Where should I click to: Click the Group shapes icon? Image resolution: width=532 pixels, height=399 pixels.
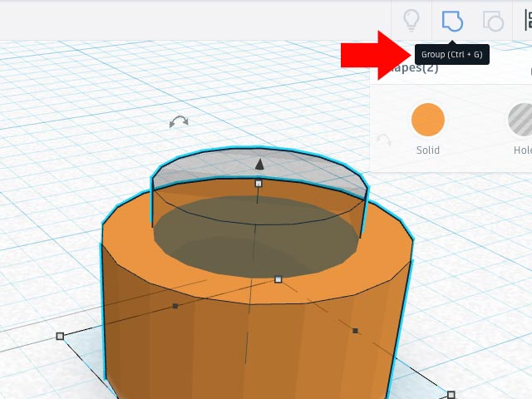[x=451, y=21]
